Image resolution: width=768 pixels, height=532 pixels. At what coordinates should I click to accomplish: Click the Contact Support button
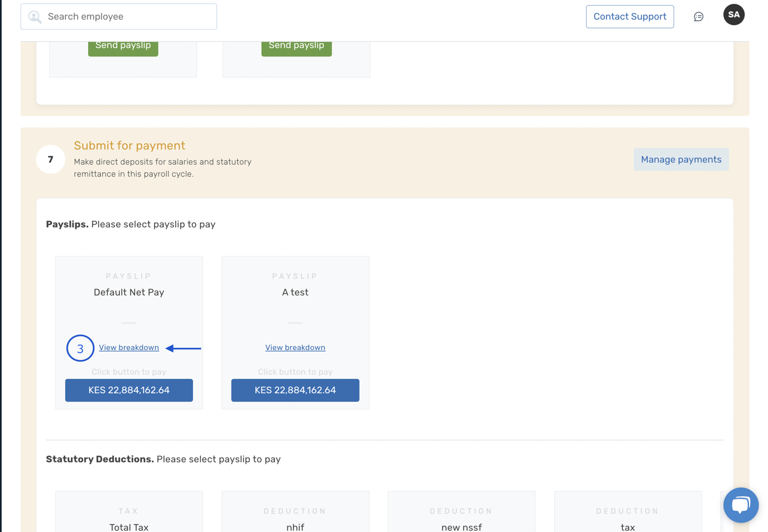coord(630,16)
